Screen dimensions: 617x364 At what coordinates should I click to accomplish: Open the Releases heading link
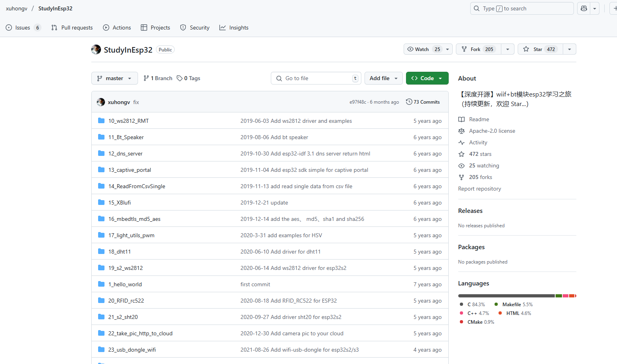click(x=470, y=211)
